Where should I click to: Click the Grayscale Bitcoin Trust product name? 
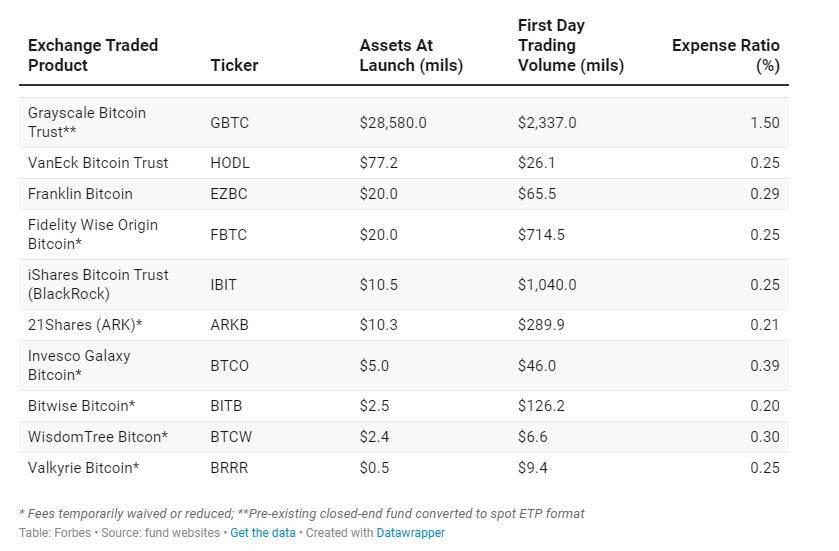point(87,122)
